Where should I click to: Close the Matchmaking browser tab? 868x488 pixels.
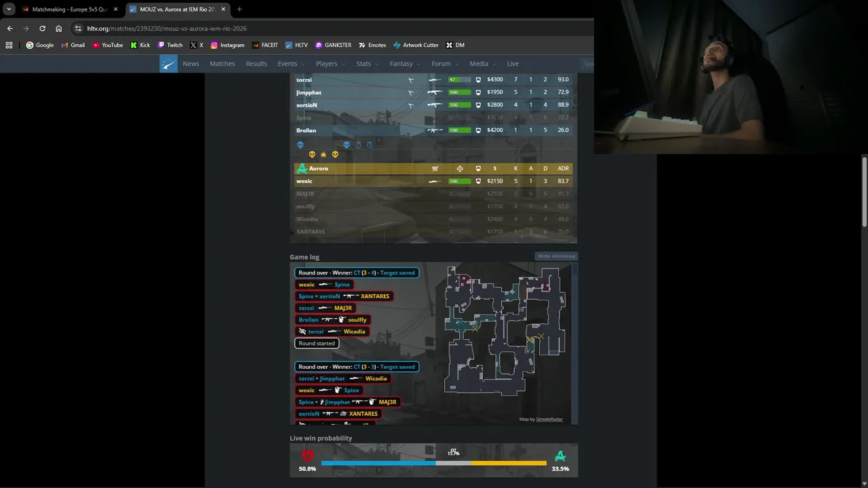[115, 9]
